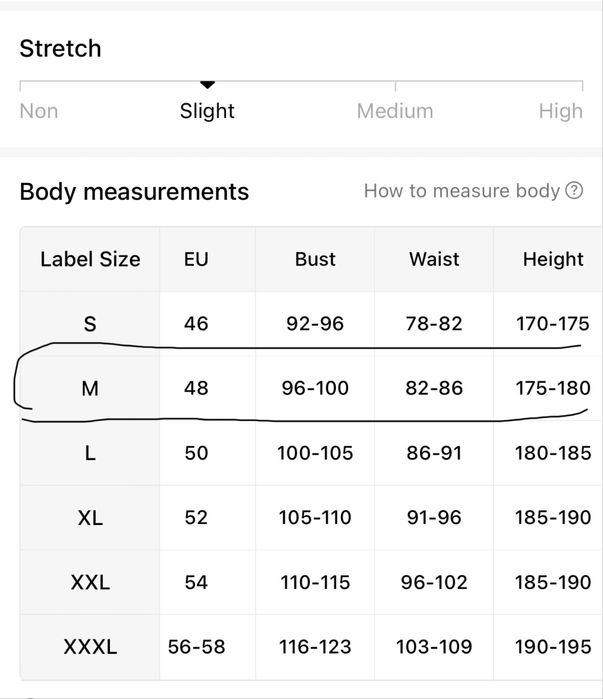603x699 pixels.
Task: Select the XXL size row label
Action: tap(90, 582)
